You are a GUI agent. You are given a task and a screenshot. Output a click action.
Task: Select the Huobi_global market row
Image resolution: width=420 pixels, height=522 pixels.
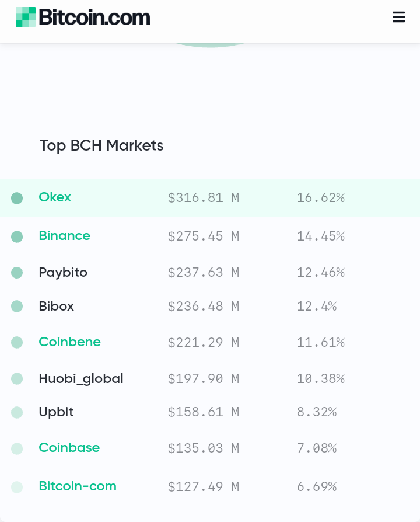click(210, 378)
